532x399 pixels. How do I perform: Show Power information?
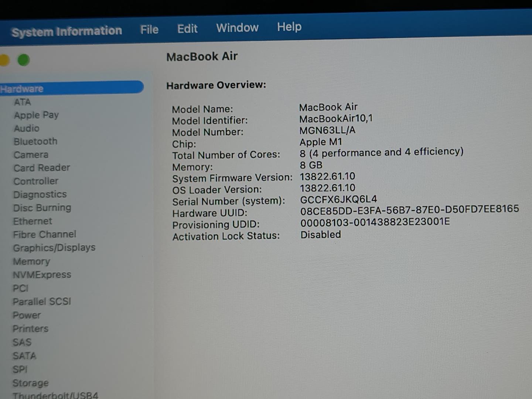click(x=27, y=315)
